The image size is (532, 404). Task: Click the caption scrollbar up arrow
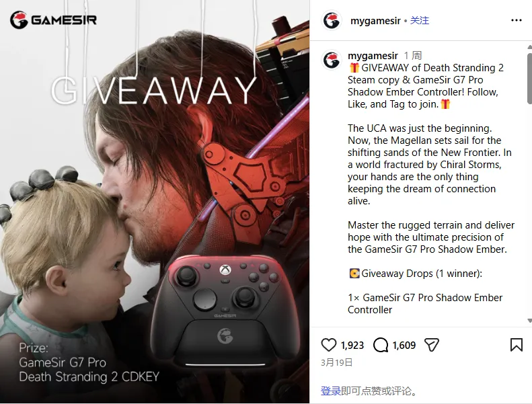529,47
